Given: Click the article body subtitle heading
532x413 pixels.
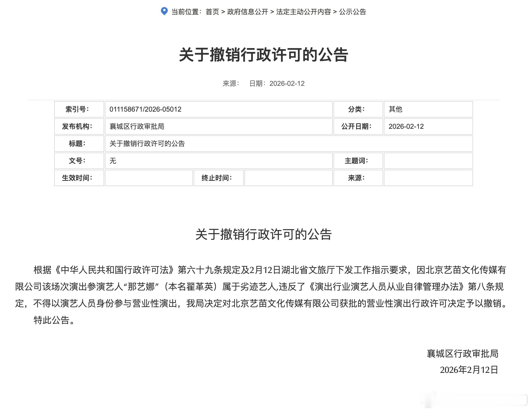Looking at the screenshot, I should (264, 234).
